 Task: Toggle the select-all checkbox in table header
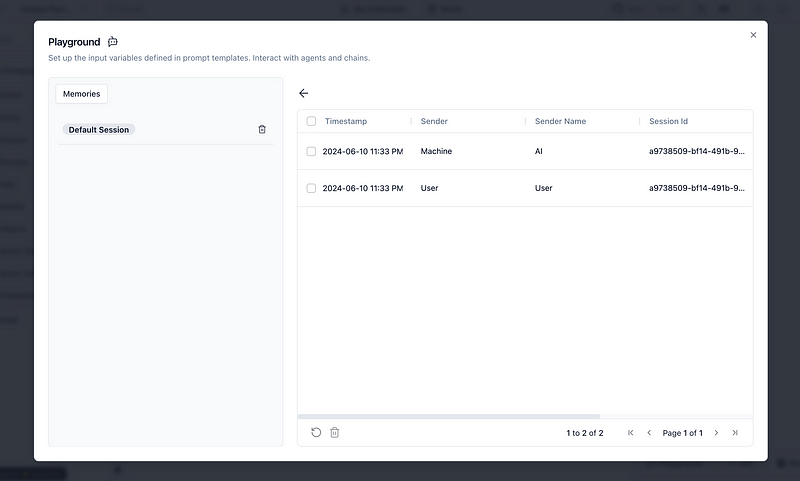311,121
